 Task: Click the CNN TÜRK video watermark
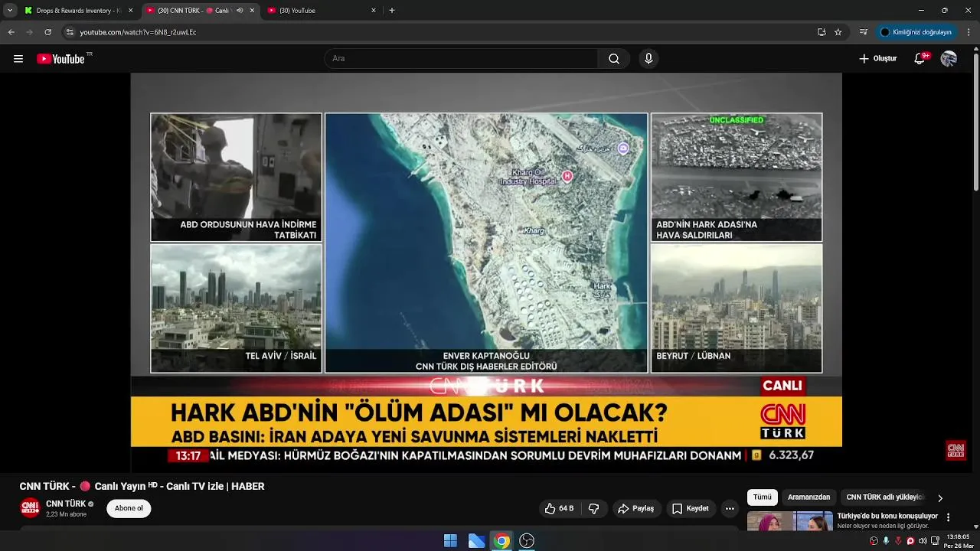[955, 450]
